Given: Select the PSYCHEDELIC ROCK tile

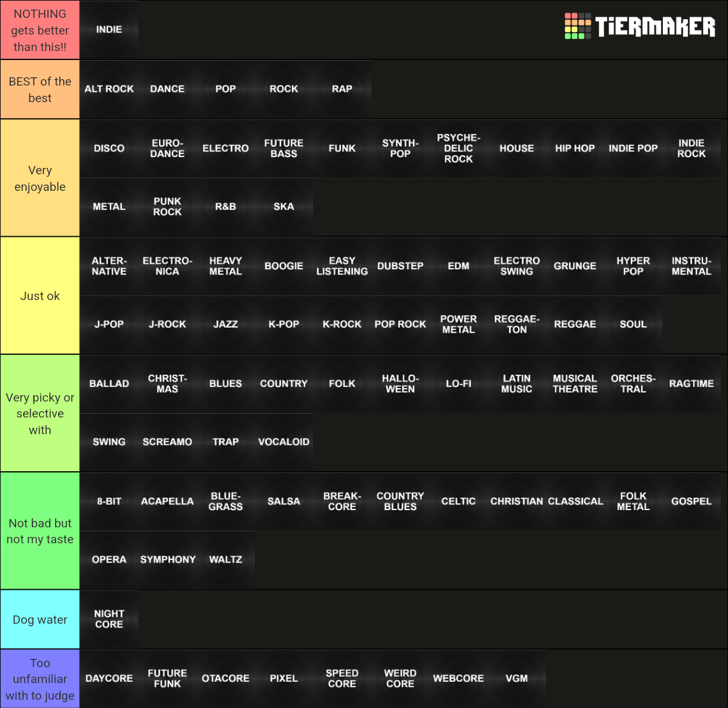Looking at the screenshot, I should click(x=458, y=148).
